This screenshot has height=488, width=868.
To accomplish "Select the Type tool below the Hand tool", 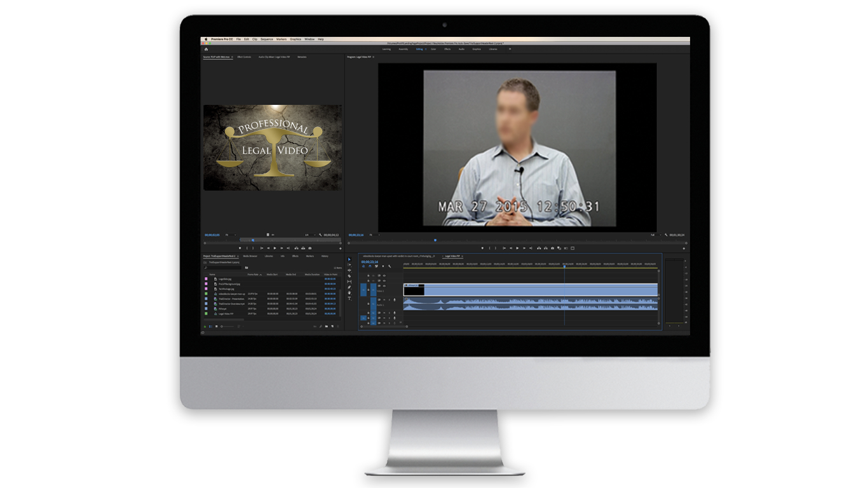I will pyautogui.click(x=349, y=299).
